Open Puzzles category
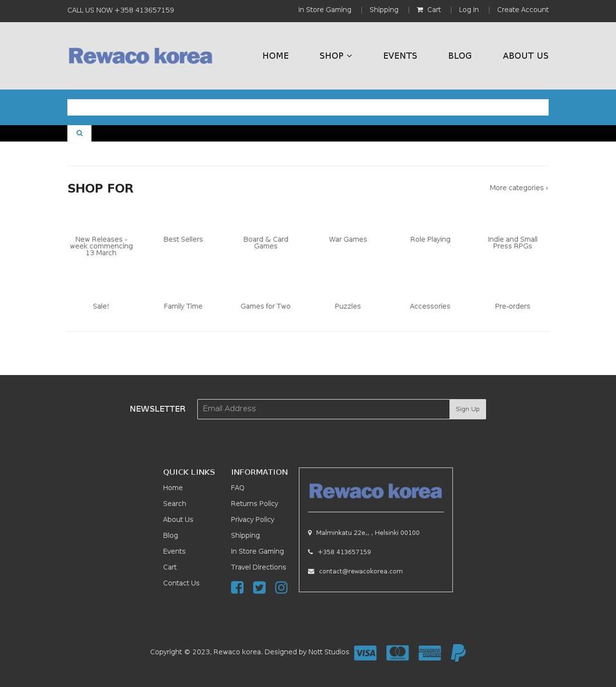 click(348, 306)
